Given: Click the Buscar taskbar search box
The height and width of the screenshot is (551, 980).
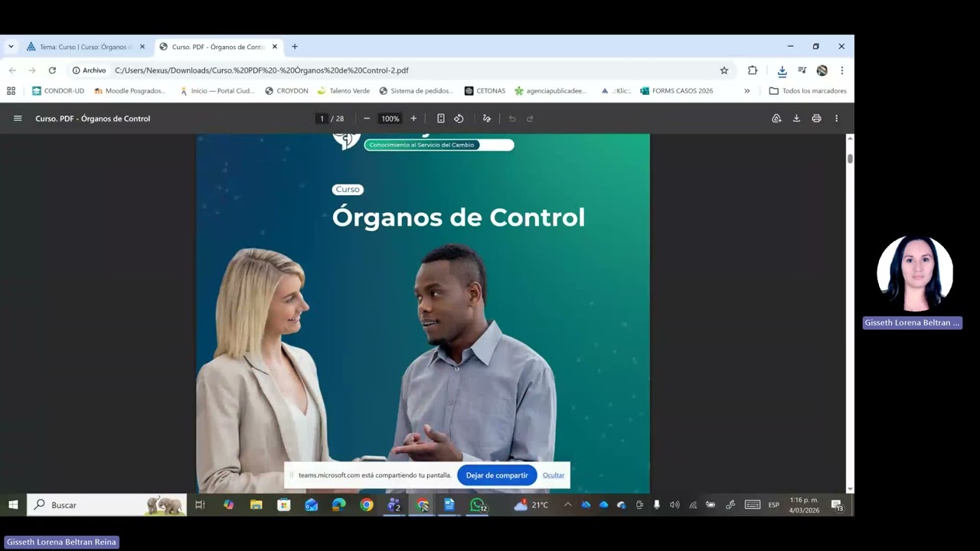Looking at the screenshot, I should pos(106,505).
